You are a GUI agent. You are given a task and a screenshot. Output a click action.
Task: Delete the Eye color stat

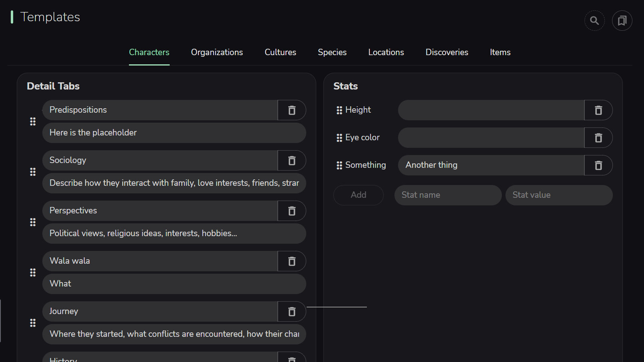598,138
